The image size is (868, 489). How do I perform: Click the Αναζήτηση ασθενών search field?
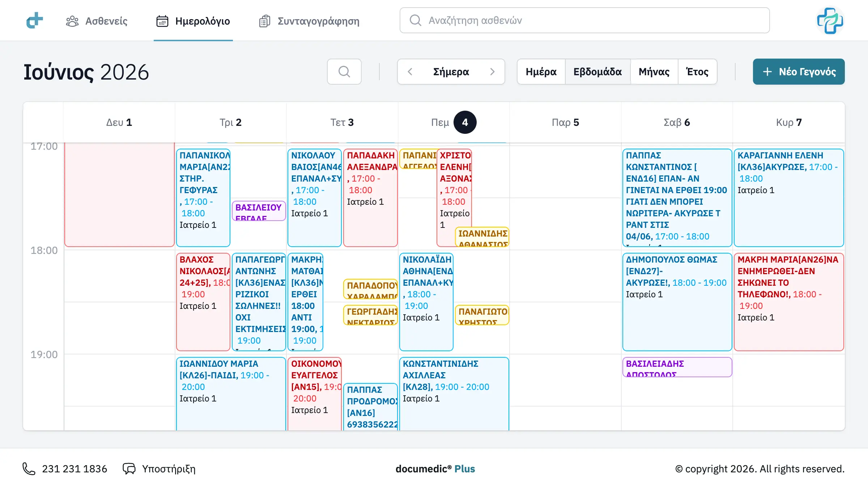point(584,20)
